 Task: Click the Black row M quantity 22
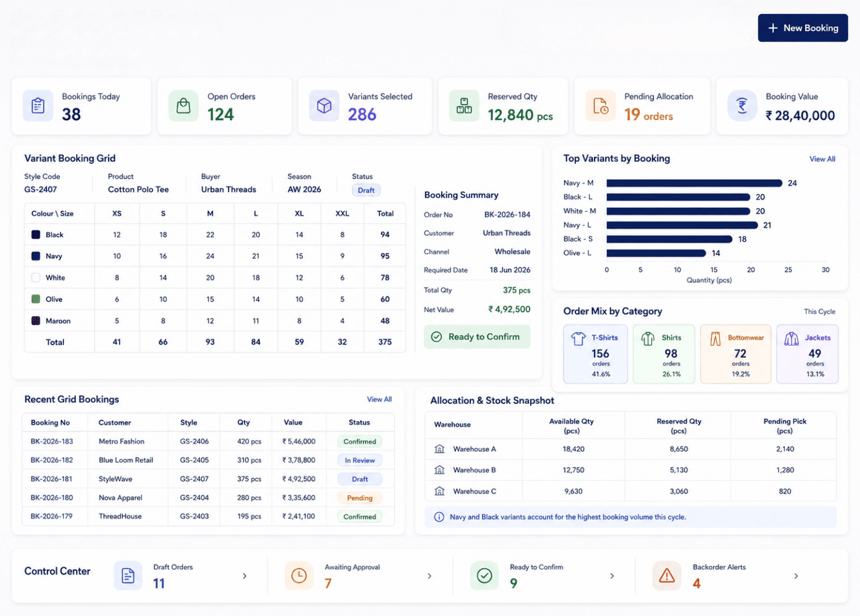(210, 235)
